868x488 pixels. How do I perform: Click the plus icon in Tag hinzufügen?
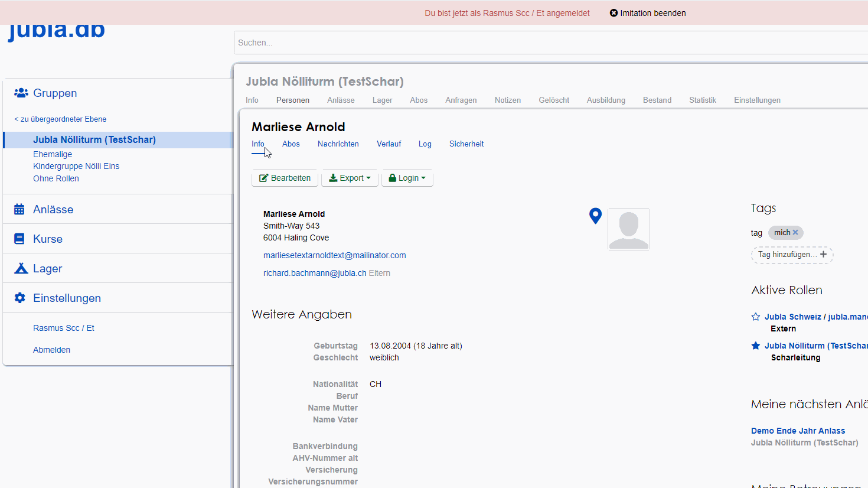coord(823,254)
